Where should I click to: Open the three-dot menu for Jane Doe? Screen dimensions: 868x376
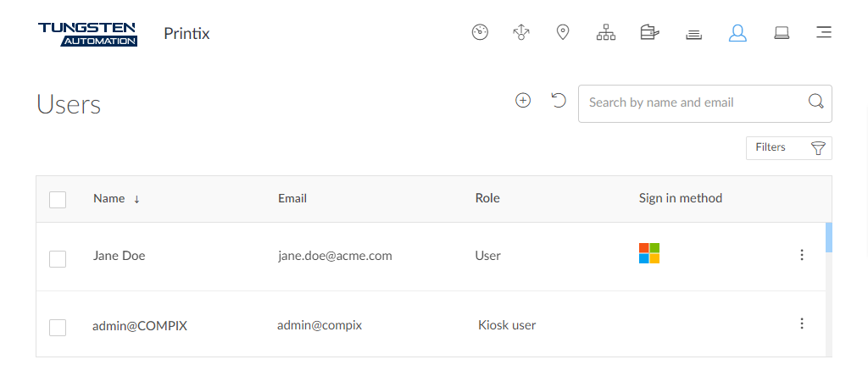802,255
